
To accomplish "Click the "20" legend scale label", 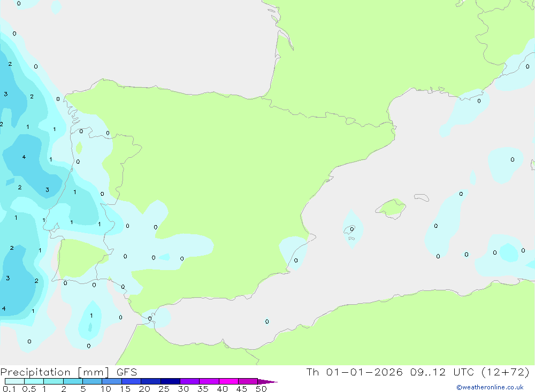I will pyautogui.click(x=144, y=389).
